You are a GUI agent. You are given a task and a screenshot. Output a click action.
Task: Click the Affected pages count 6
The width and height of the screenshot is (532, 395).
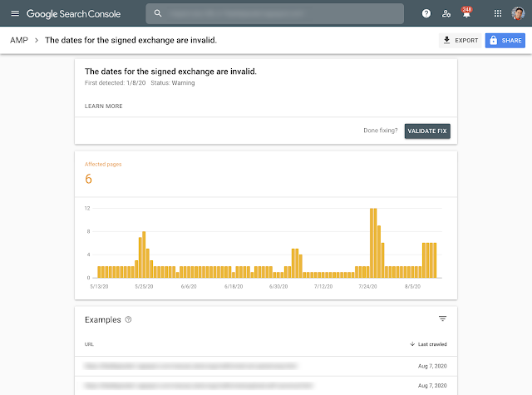pos(89,179)
